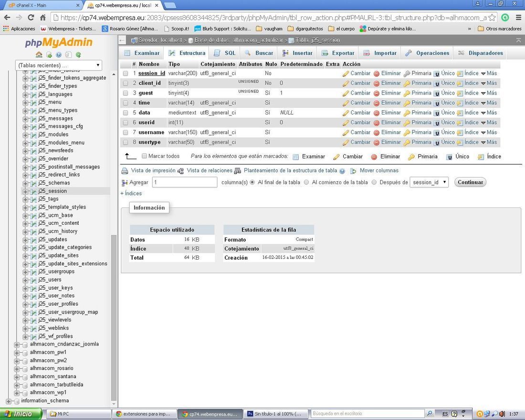This screenshot has height=420, width=525.
Task: Open the j25_session table in sidebar
Action: click(x=52, y=191)
